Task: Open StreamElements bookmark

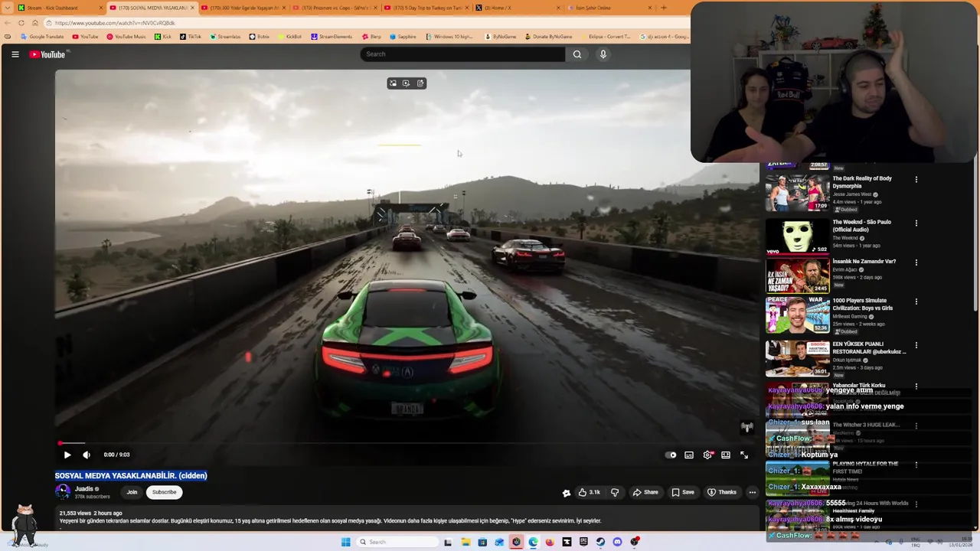Action: point(332,37)
